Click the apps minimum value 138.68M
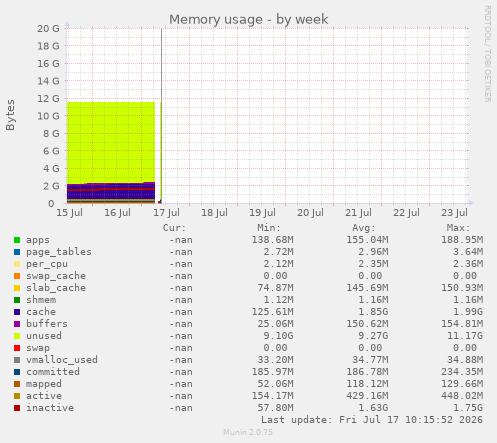Viewport: 497px width, 443px height. click(273, 240)
